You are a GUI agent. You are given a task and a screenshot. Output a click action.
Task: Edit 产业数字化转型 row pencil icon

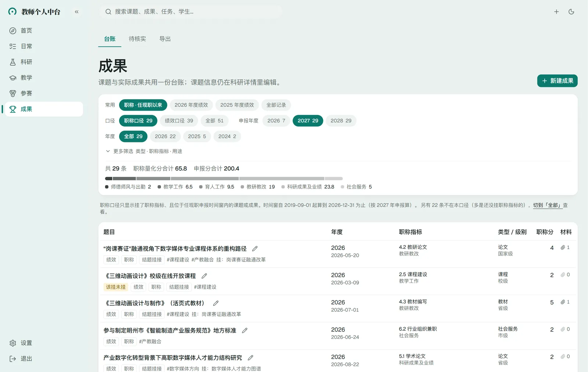(x=251, y=358)
